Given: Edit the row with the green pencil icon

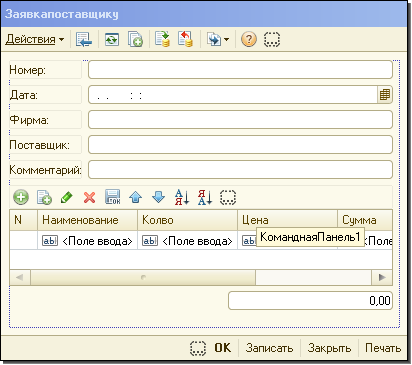Looking at the screenshot, I should coord(67,197).
